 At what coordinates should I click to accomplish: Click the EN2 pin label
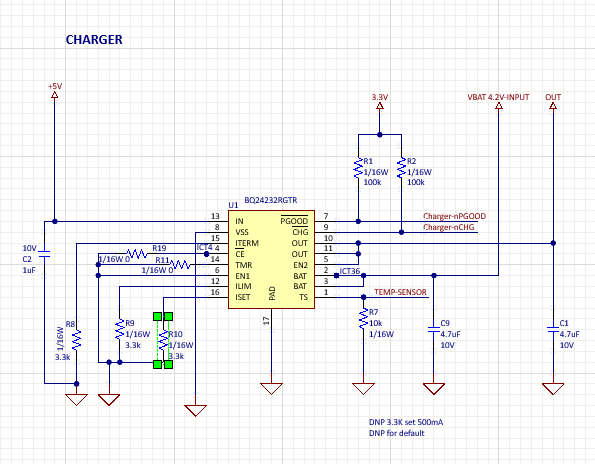pyautogui.click(x=301, y=265)
